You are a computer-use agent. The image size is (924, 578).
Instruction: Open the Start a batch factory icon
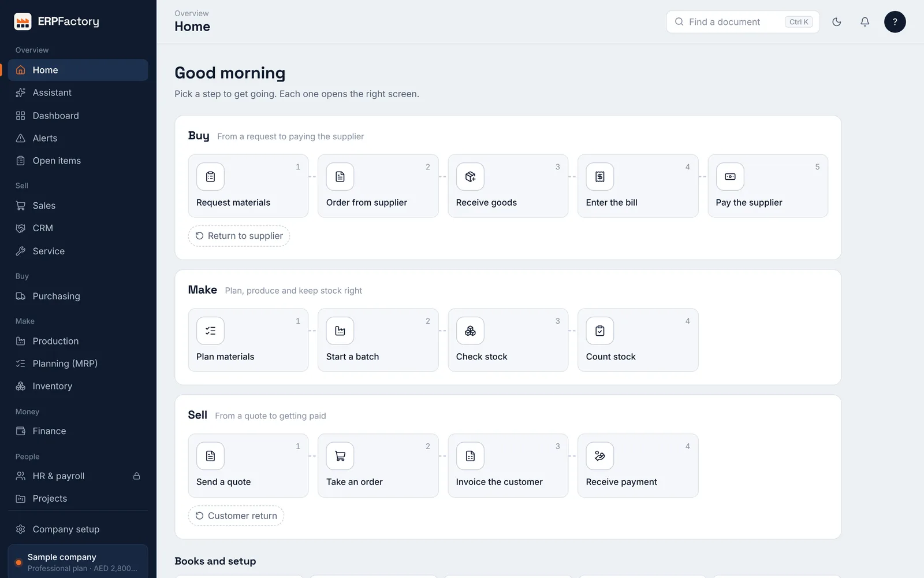(x=340, y=331)
